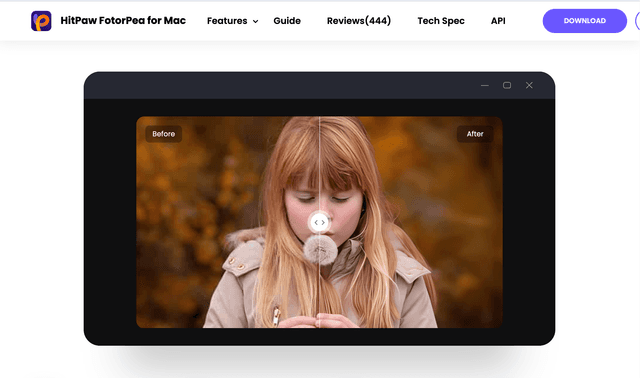The height and width of the screenshot is (378, 640).
Task: Click the minimize icon in the preview window
Action: (485, 85)
